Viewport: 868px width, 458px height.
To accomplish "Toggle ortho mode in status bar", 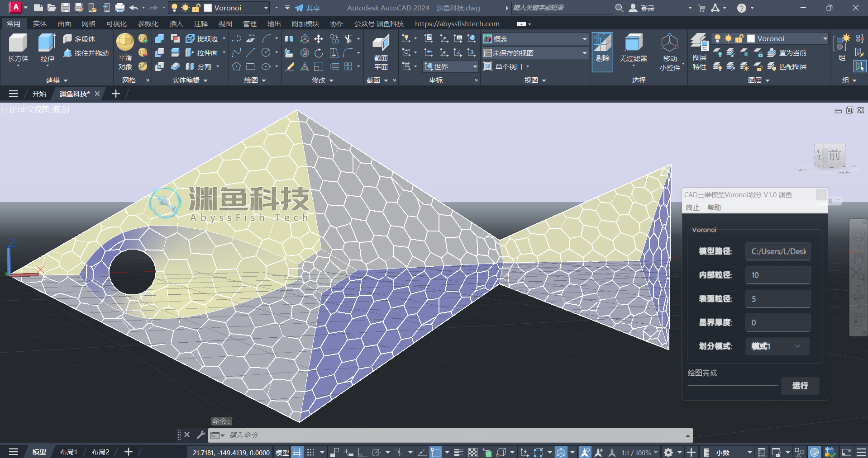I will click(362, 452).
